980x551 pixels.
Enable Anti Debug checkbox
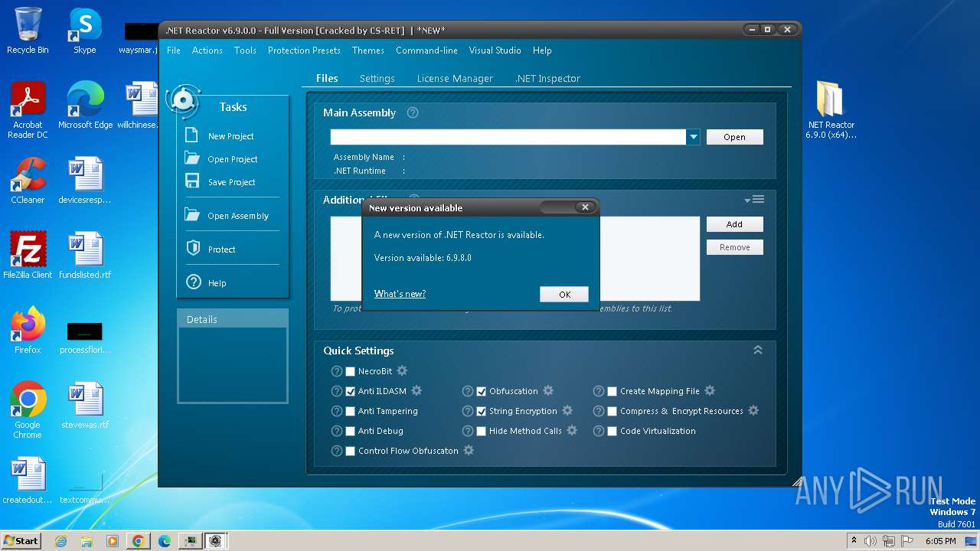[x=350, y=431]
